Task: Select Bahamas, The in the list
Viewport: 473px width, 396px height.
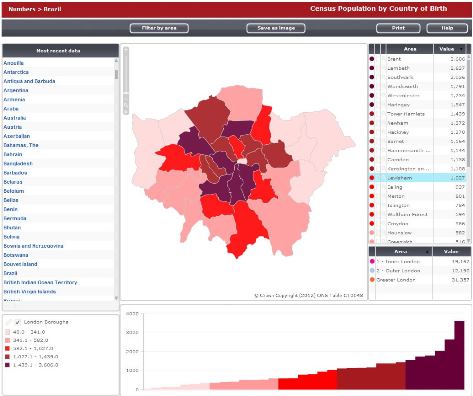Action: click(21, 145)
